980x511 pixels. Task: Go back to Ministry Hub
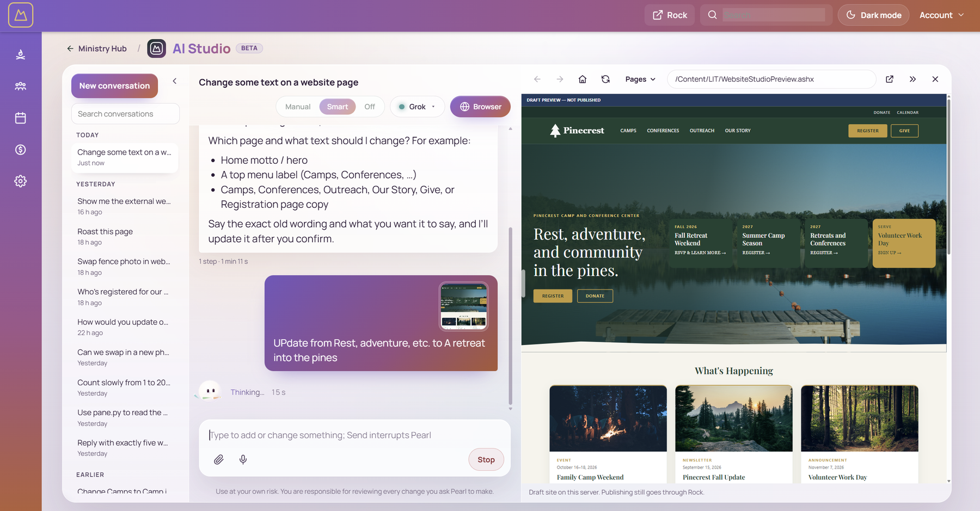[97, 48]
